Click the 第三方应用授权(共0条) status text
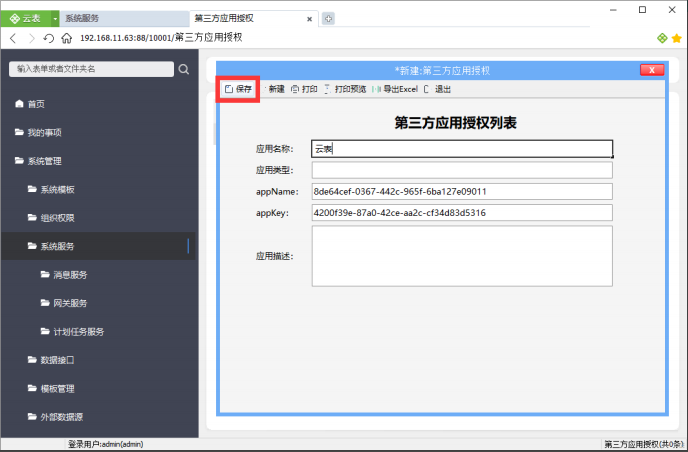Image resolution: width=688 pixels, height=452 pixels. coord(643,444)
